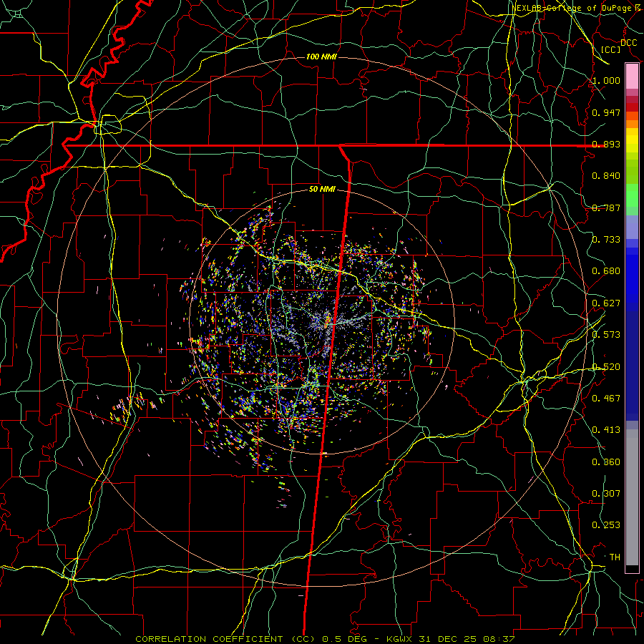This screenshot has height=644, width=644.
Task: Click the gray low-value color bar segment
Action: pos(632,497)
